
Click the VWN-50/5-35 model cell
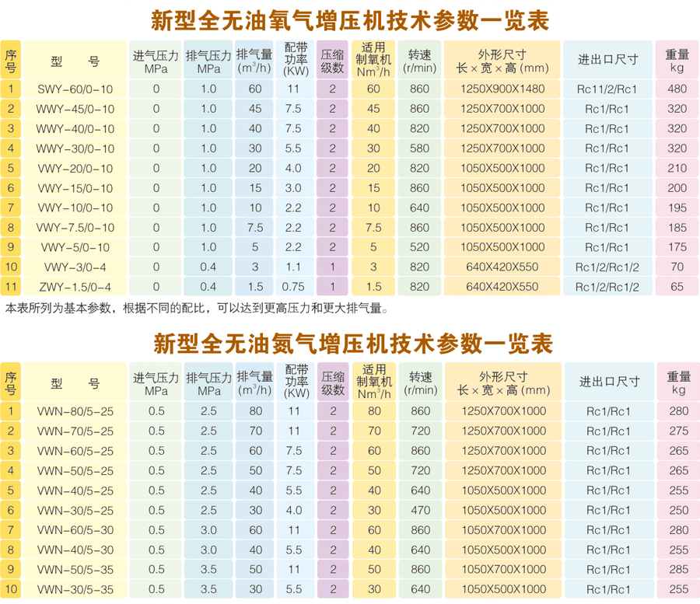[x=75, y=570]
